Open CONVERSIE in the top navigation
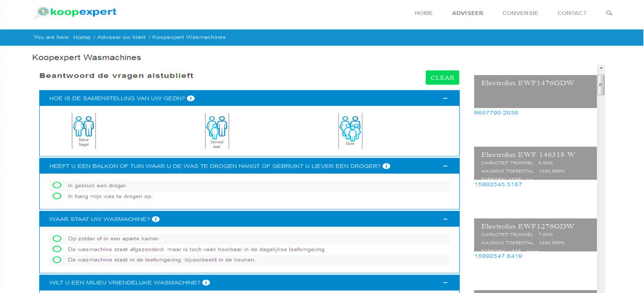Image resolution: width=644 pixels, height=293 pixels. [520, 13]
